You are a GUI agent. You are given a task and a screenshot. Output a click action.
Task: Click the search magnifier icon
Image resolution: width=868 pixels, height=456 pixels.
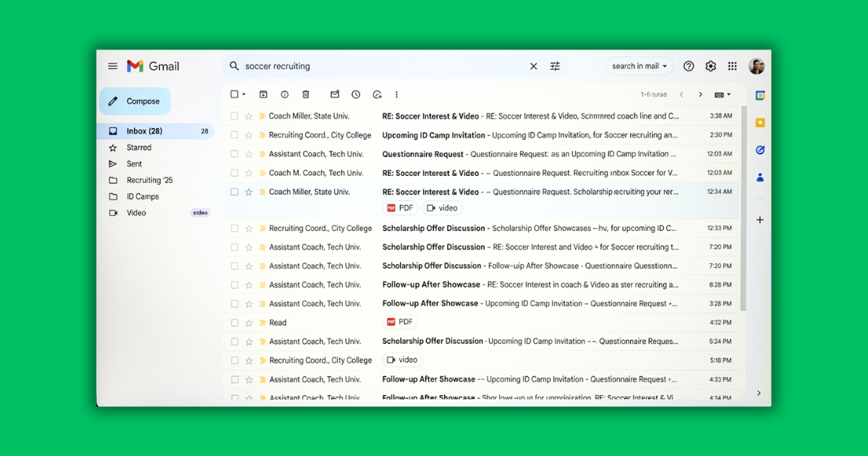[x=234, y=66]
